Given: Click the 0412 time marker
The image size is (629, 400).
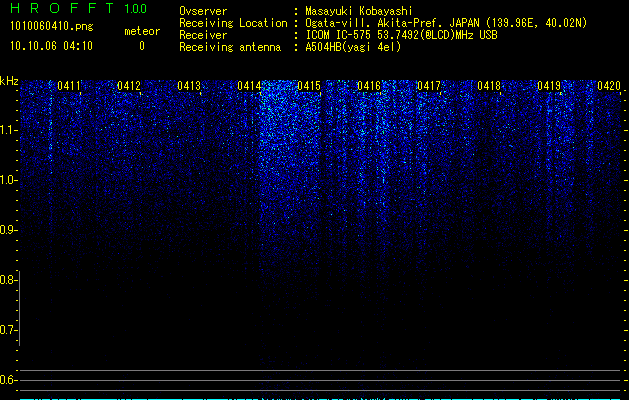Looking at the screenshot, I should pos(129,86).
